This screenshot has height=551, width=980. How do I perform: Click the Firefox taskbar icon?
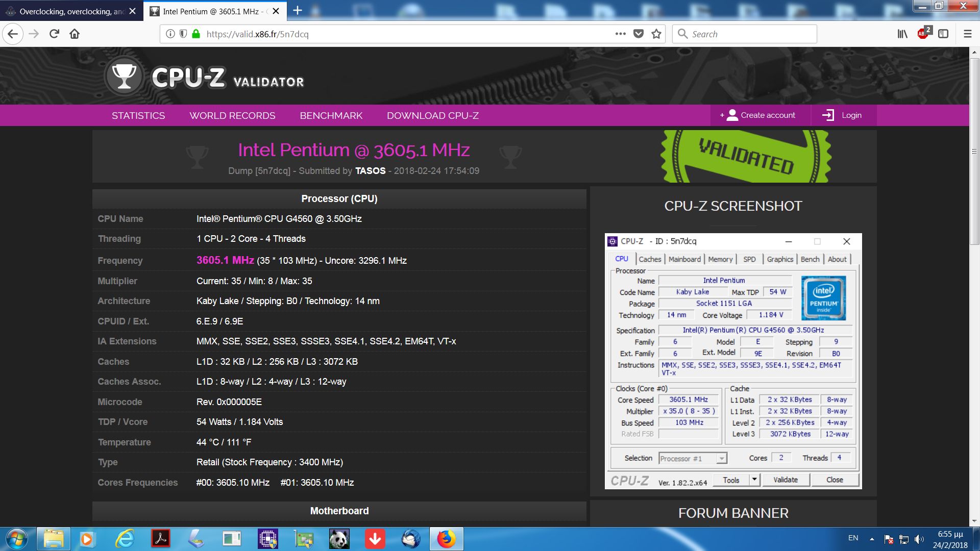coord(447,539)
